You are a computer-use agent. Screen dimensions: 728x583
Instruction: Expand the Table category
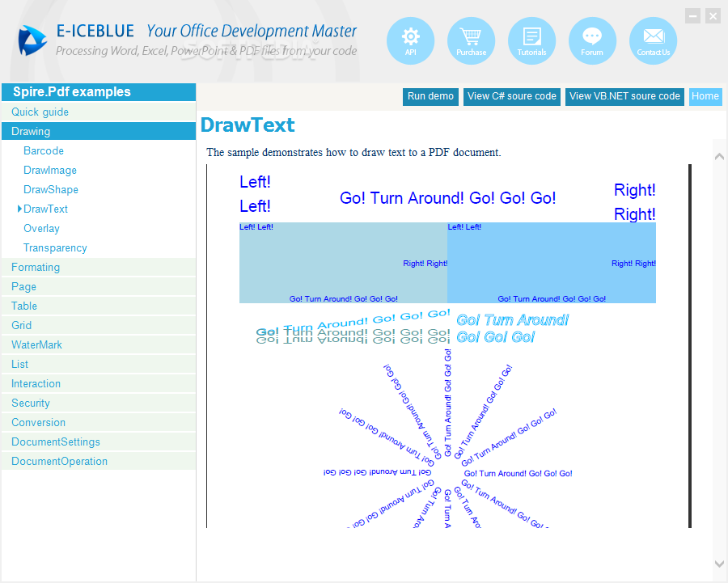[99, 306]
